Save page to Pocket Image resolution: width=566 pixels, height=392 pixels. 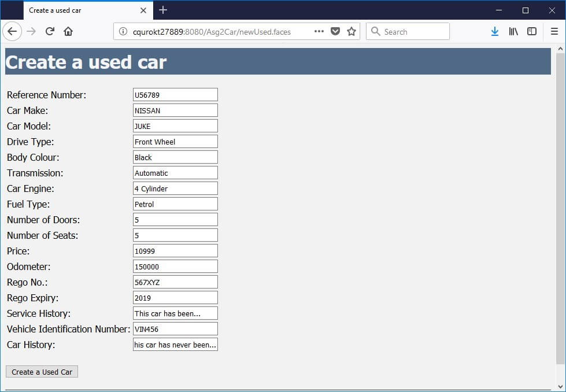(335, 31)
